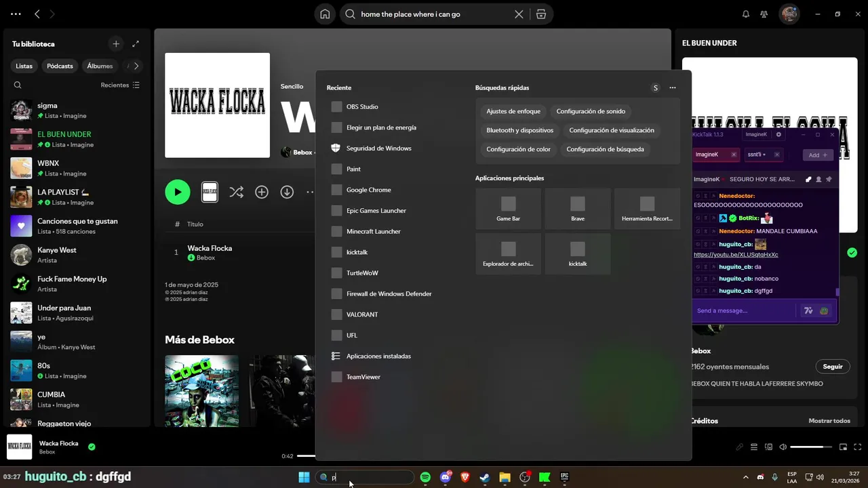Click the pin icon in KickTalk header

coord(829,180)
